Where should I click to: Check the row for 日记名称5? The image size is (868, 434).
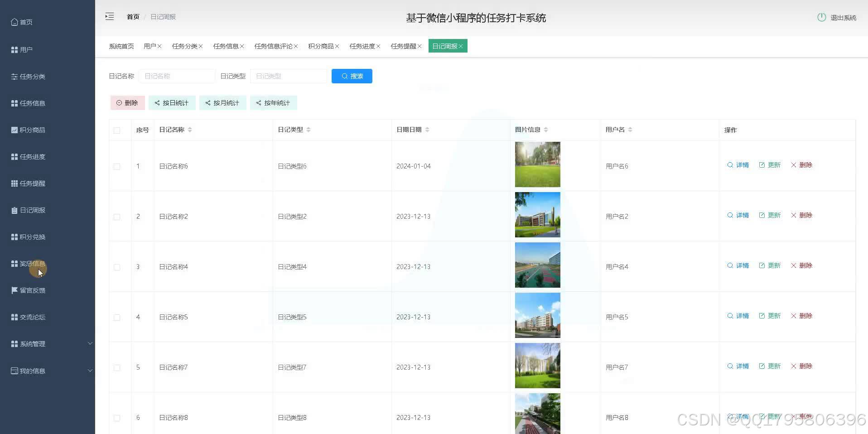[117, 318]
